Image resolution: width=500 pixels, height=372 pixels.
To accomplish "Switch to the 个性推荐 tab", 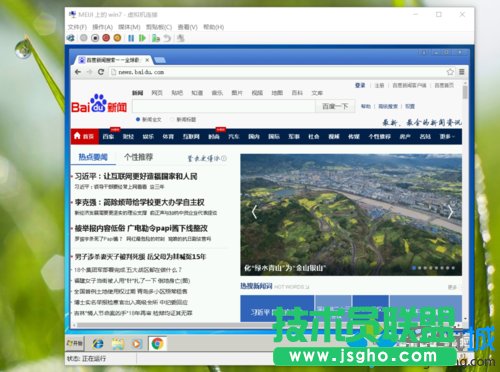I will tap(138, 157).
